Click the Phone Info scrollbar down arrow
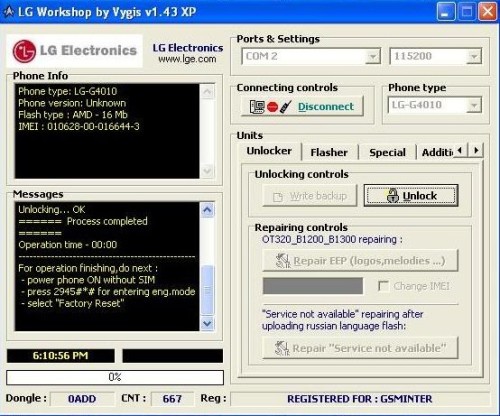 point(207,171)
